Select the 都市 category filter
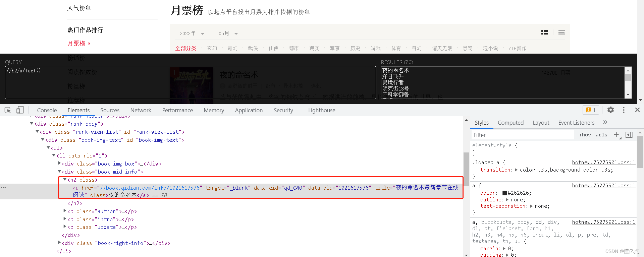Screen dimensions: 644x257 tap(294, 48)
